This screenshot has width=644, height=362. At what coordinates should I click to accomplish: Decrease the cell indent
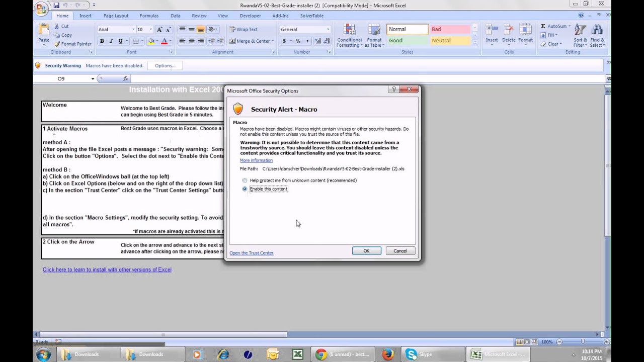coord(211,41)
